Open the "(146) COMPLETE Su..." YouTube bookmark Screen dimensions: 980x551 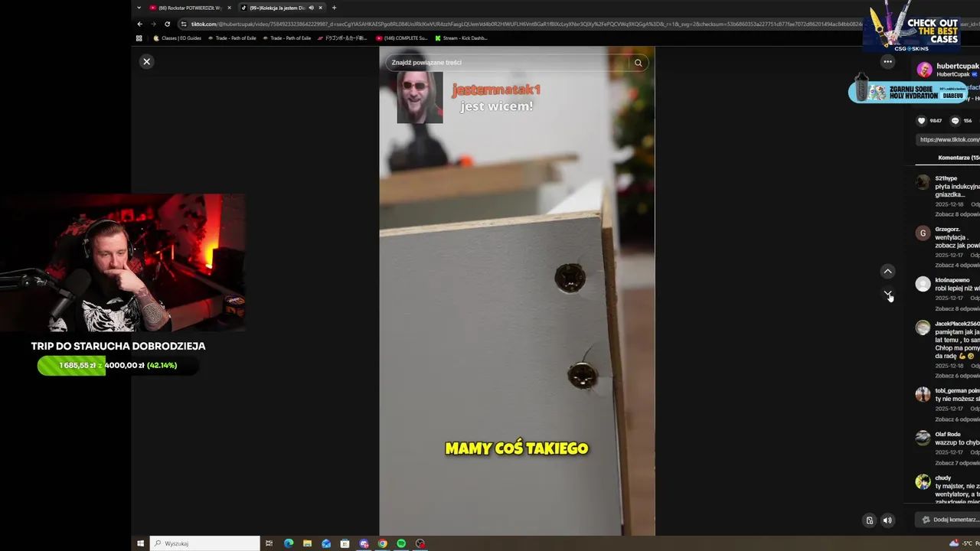(402, 37)
